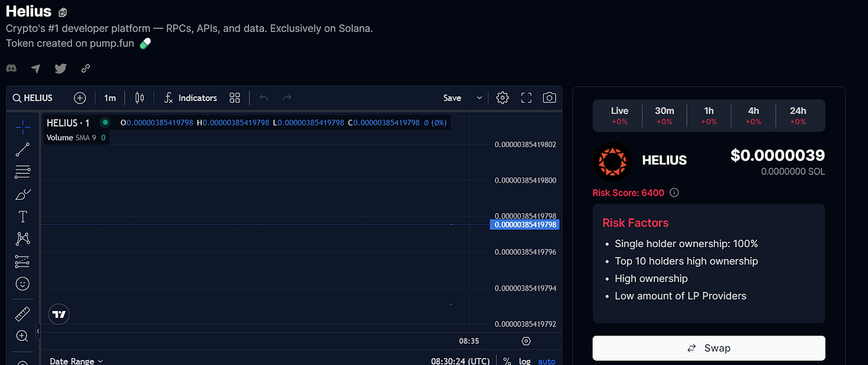This screenshot has height=365, width=868.
Task: Undo the last chart action
Action: [x=264, y=98]
